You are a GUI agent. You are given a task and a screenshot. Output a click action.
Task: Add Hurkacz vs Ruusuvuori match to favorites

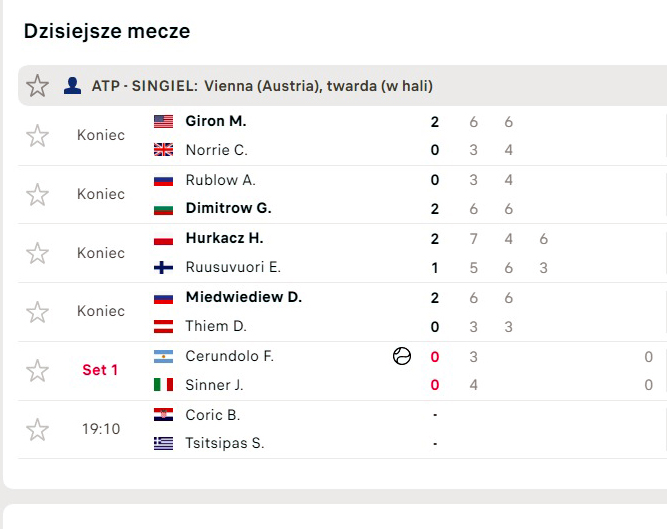(37, 254)
